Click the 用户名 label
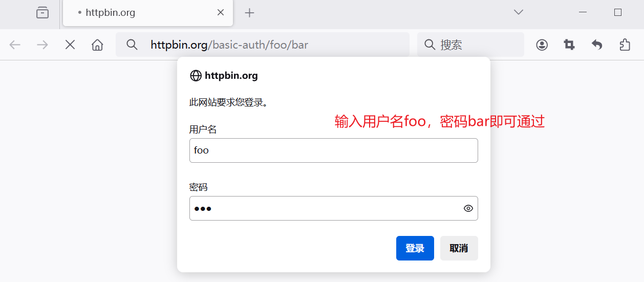Viewport: 644px width, 282px height. point(203,129)
